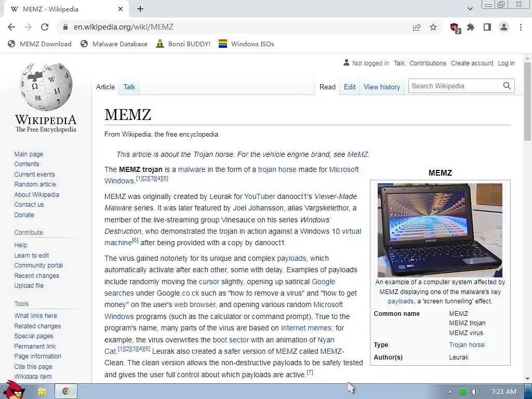Click the MEMZ laptop infobox image
The height and width of the screenshot is (399, 532).
tap(440, 230)
